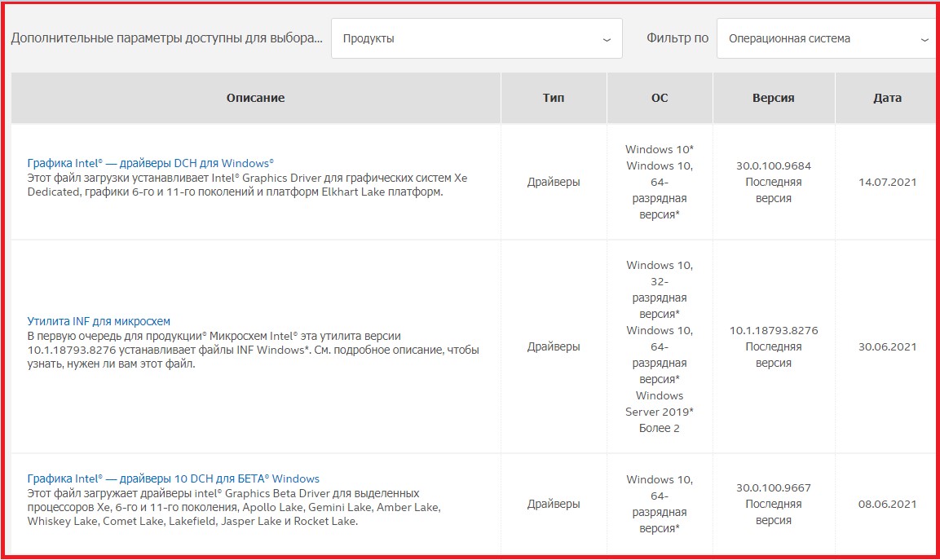This screenshot has height=560, width=940.
Task: Open the Утилита INF для микросхем link
Action: 99,321
